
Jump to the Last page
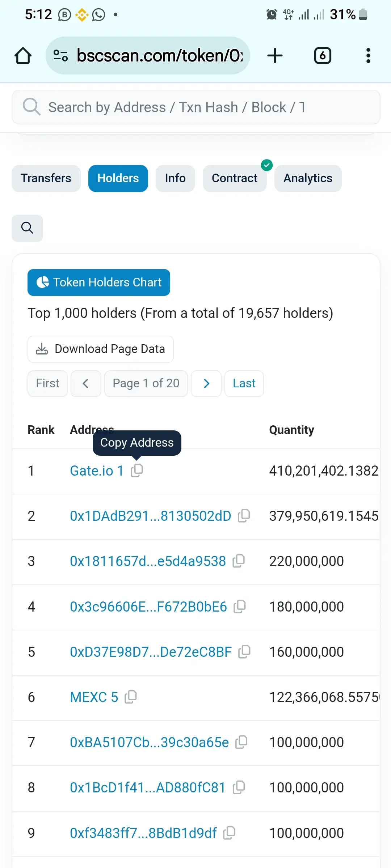coord(244,383)
